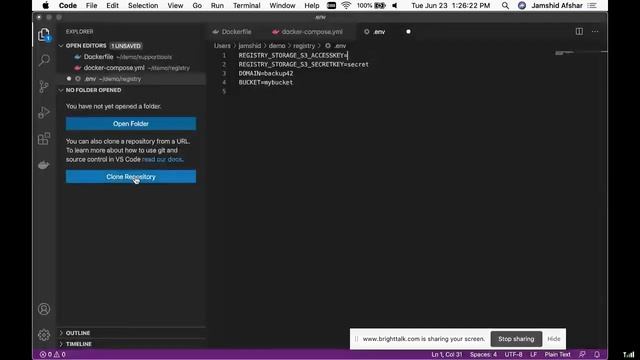This screenshot has width=640, height=360.
Task: Click the errors and warnings status indicator
Action: [52, 354]
